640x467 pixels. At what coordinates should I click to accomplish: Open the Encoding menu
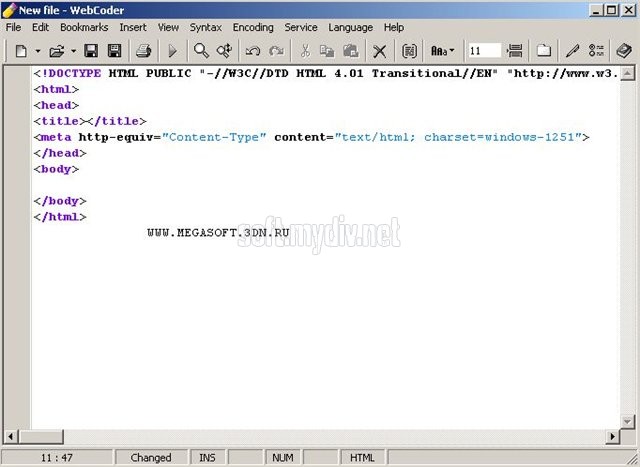coord(253,27)
